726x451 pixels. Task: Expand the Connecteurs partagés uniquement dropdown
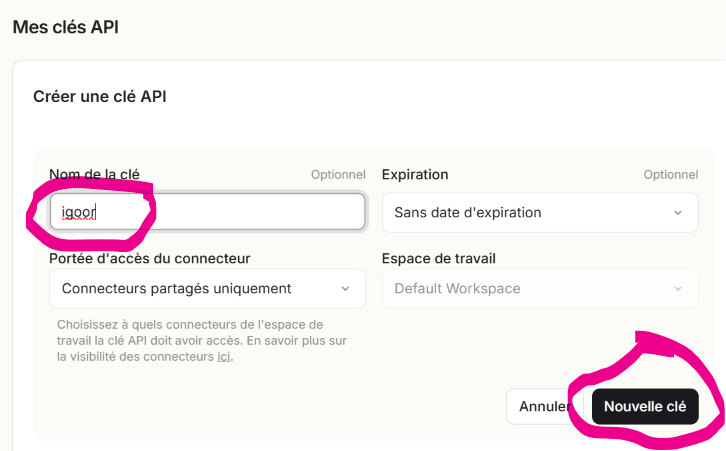coord(207,288)
